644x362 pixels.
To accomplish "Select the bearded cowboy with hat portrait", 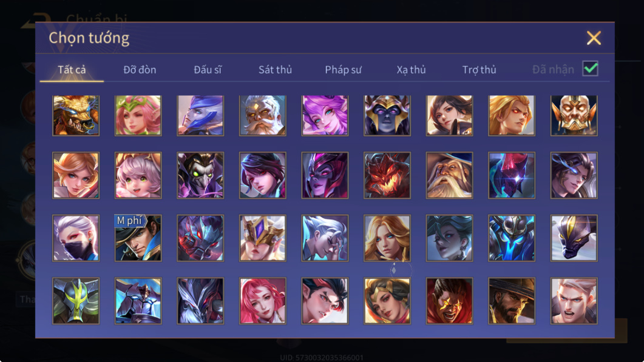I will (511, 301).
